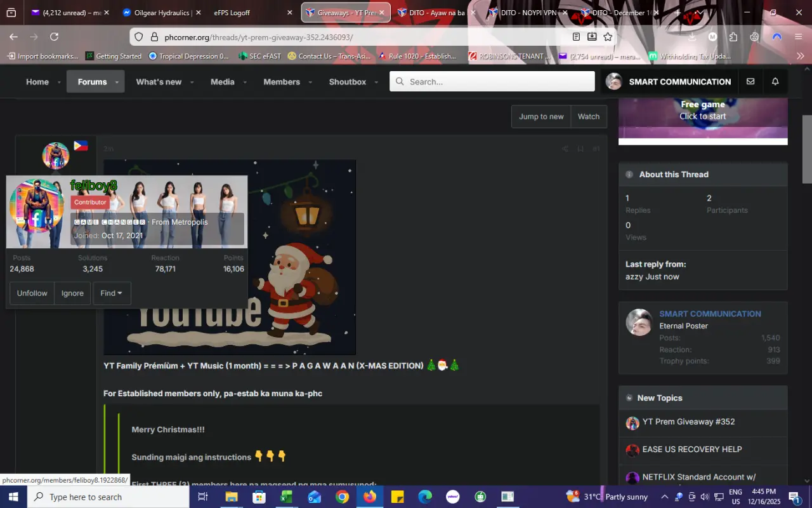Open Sticky Notes from the taskbar
Viewport: 812px width, 508px height.
coord(397,497)
